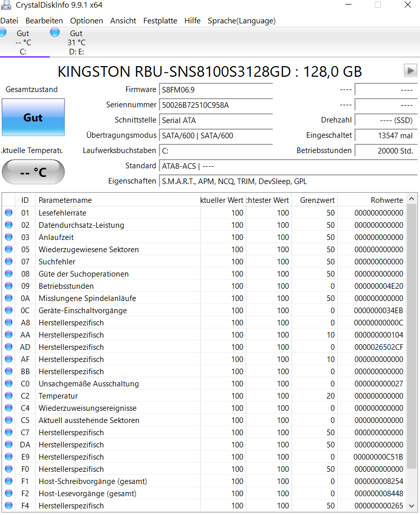420x515 pixels.
Task: Switch to the D: E: drive tab
Action: point(76,42)
